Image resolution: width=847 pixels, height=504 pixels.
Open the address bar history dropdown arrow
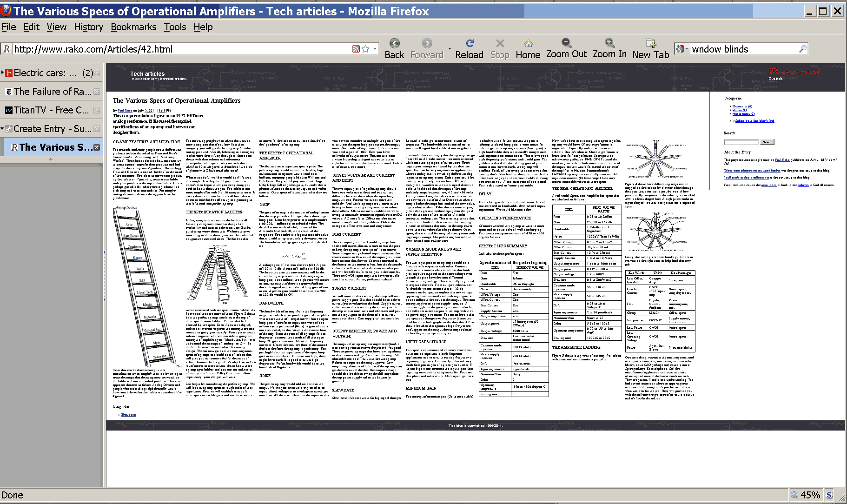[x=375, y=49]
